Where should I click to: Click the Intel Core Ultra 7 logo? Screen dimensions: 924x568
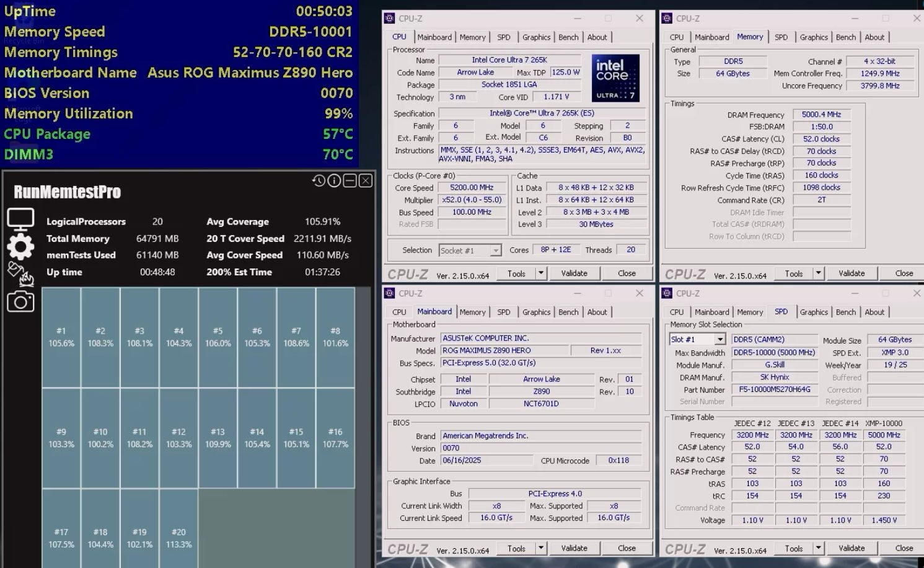[x=615, y=79]
